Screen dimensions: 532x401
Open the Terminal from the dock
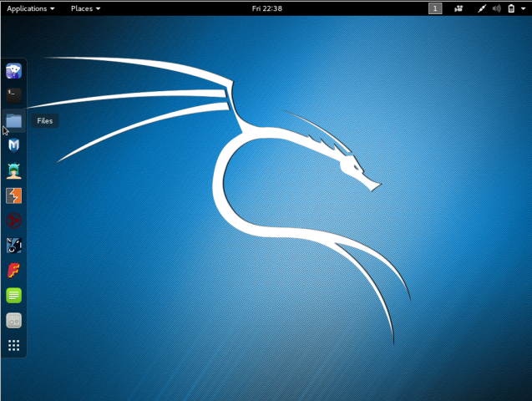13,96
